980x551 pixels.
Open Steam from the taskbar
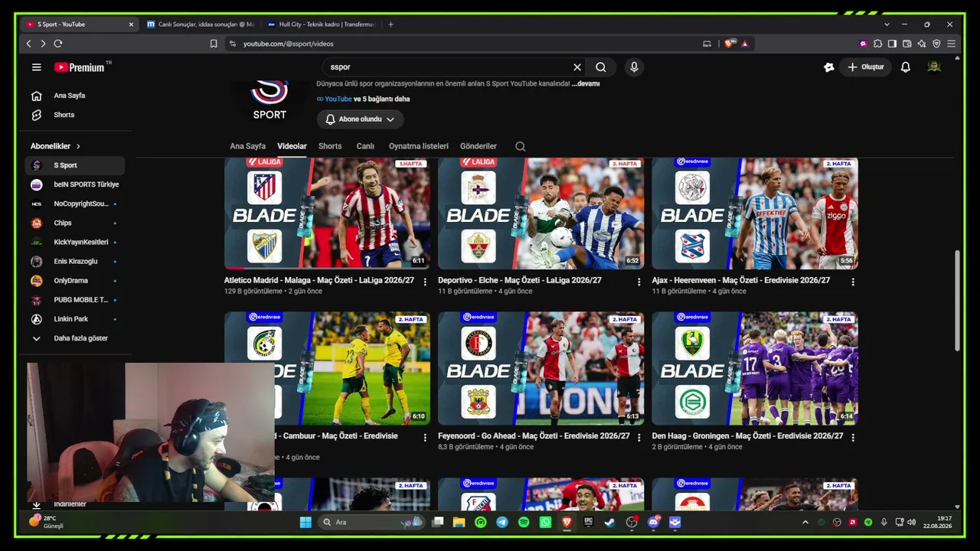point(610,522)
